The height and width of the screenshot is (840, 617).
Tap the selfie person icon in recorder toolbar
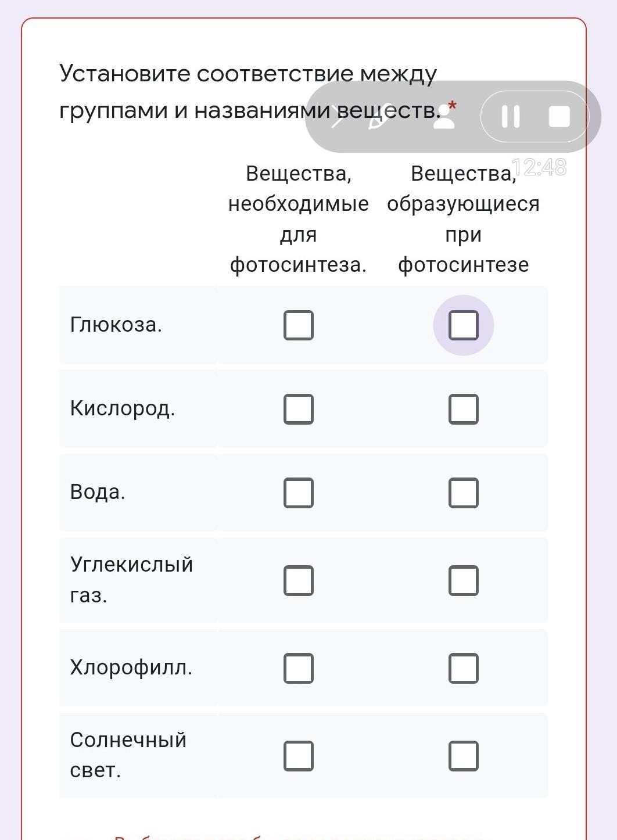444,116
